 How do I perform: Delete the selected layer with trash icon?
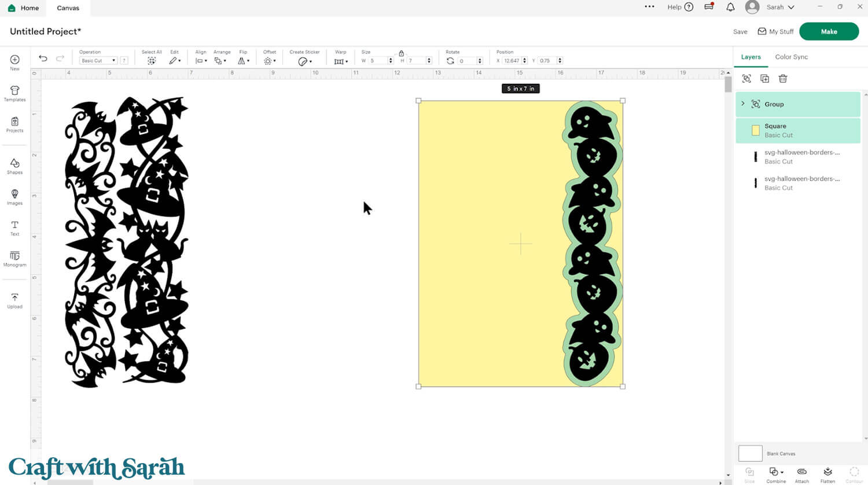[x=783, y=79]
